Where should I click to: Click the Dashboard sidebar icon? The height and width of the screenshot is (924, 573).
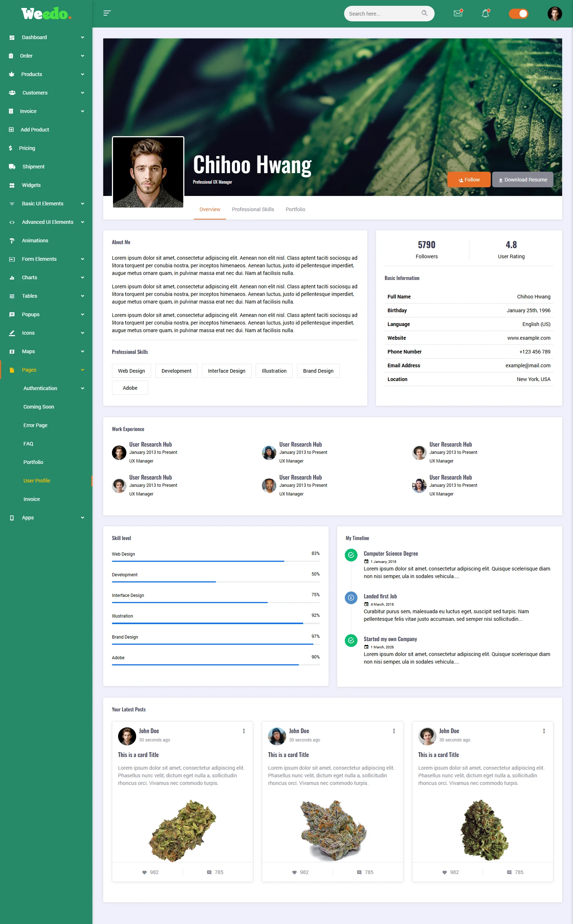pos(12,38)
